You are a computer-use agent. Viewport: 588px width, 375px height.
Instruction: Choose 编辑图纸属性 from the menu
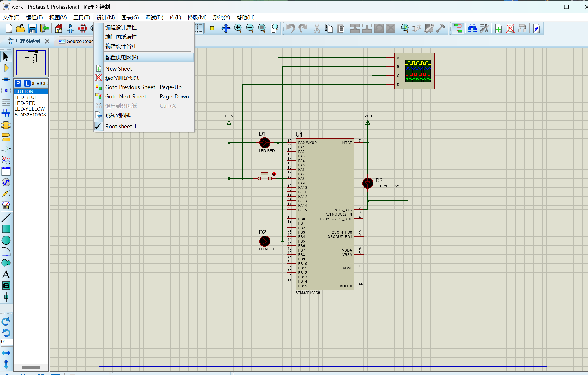tap(144, 37)
